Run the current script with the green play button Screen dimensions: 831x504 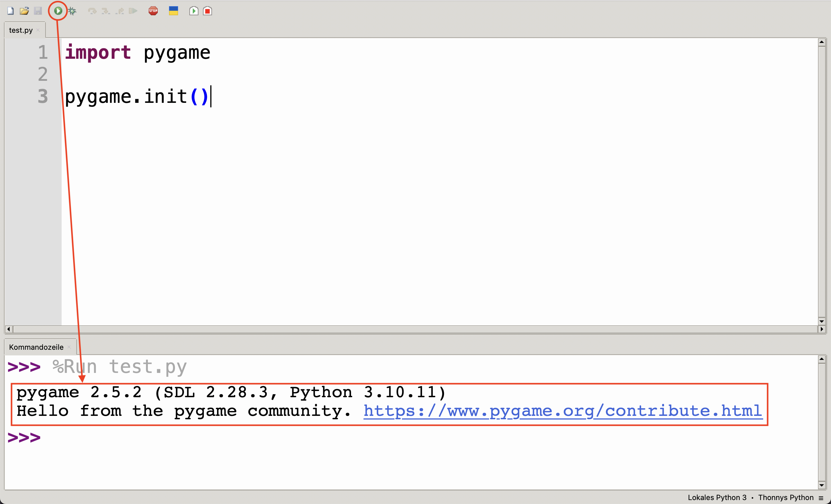58,11
